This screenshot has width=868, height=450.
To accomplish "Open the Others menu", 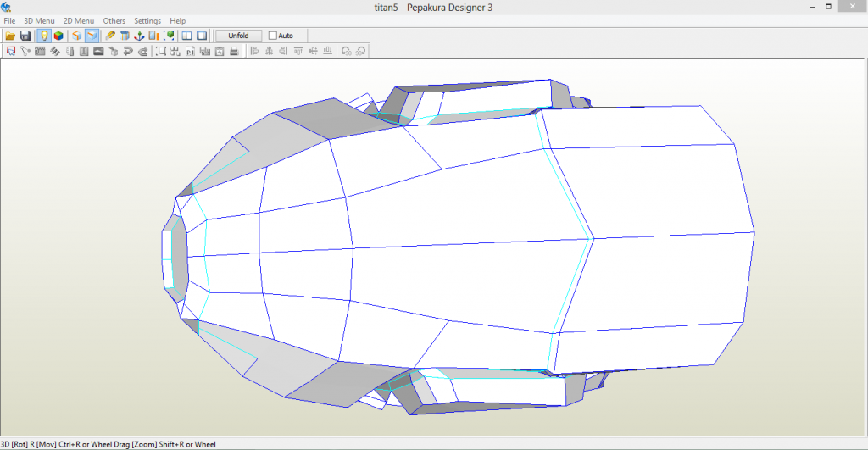I will 114,20.
